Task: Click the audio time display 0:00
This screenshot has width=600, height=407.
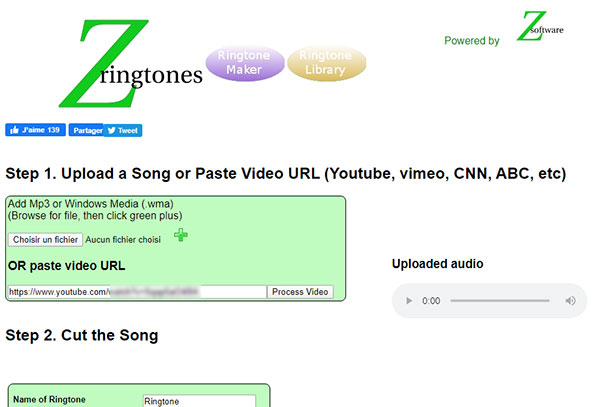Action: [431, 301]
